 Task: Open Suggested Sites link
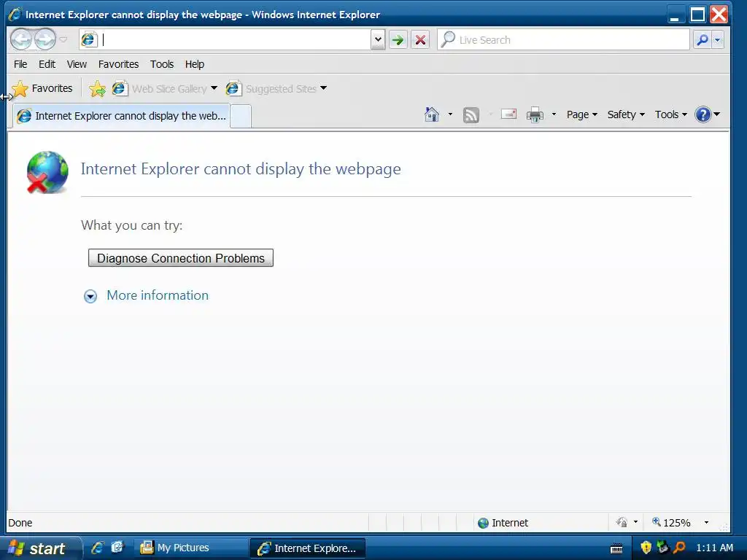click(271, 88)
